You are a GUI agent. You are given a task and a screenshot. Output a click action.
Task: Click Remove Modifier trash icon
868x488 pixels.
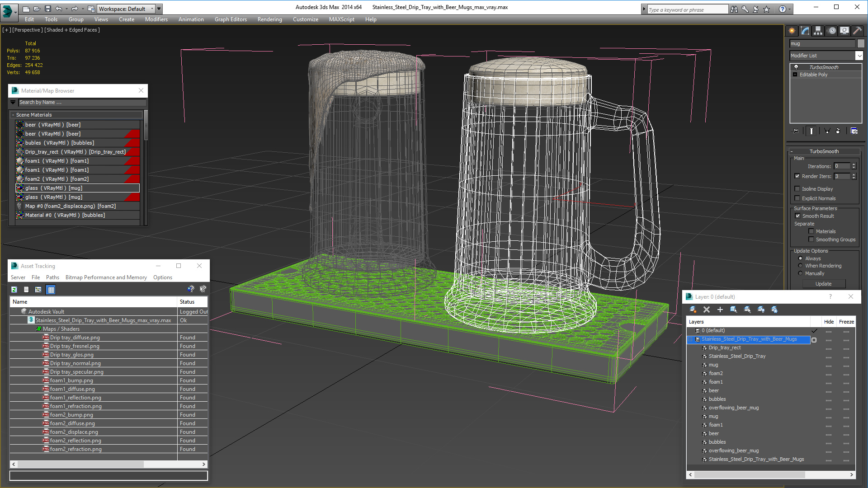click(838, 131)
